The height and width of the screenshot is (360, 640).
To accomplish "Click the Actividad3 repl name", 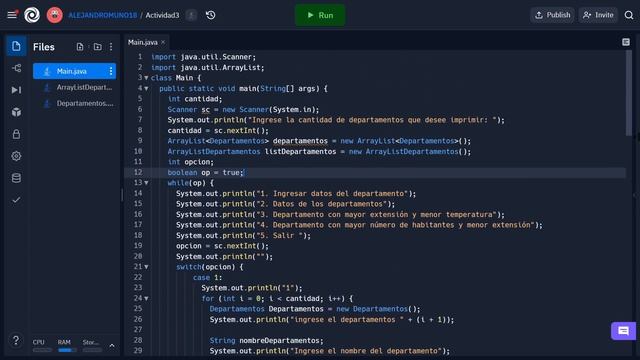I will point(162,15).
